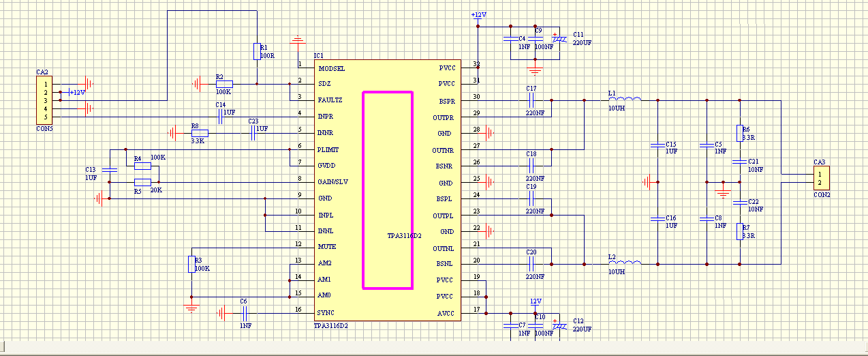Click the OUTPL pin label
This screenshot has height=356, width=868.
click(x=444, y=216)
